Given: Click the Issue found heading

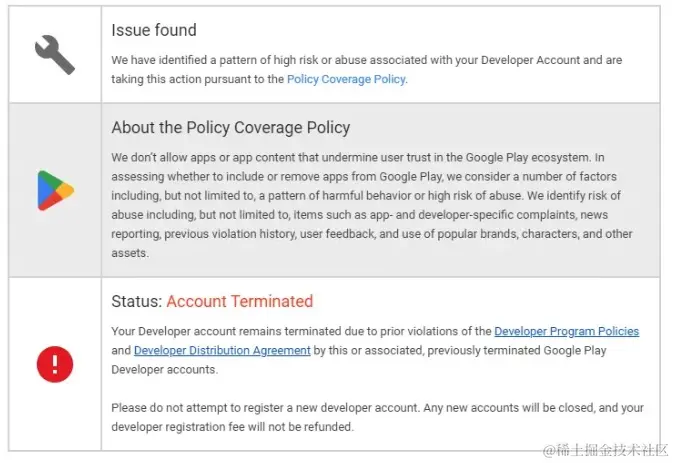Looking at the screenshot, I should [154, 30].
